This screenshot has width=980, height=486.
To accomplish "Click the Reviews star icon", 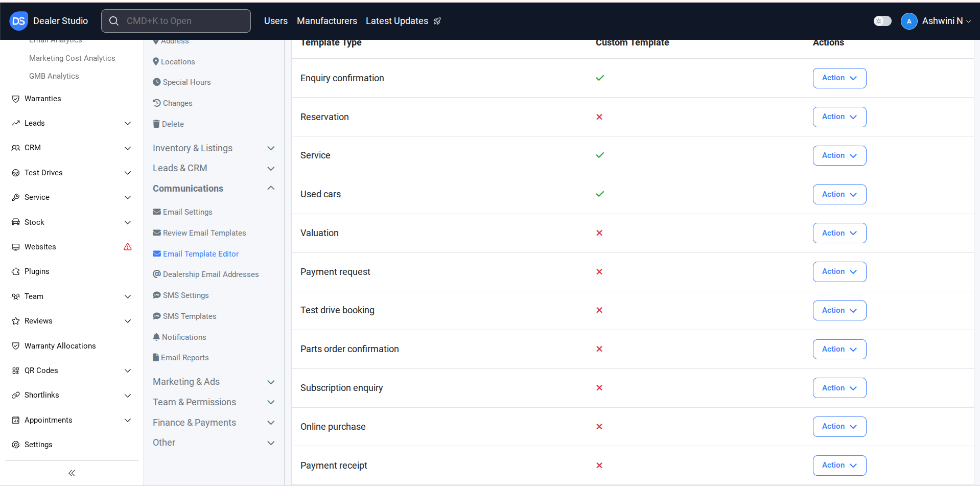I will pos(16,321).
